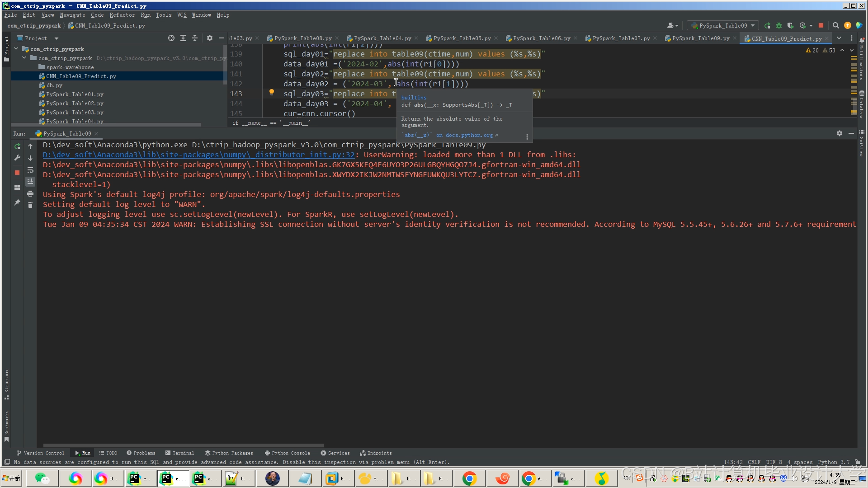Open db.py in the project tree

54,85
